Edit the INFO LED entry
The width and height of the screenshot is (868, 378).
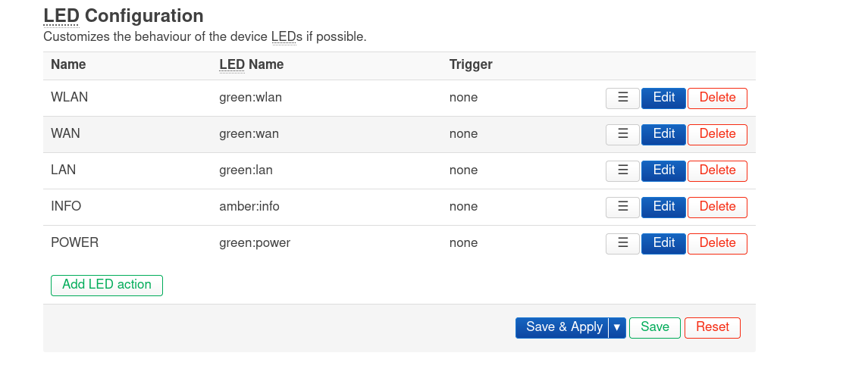point(664,207)
